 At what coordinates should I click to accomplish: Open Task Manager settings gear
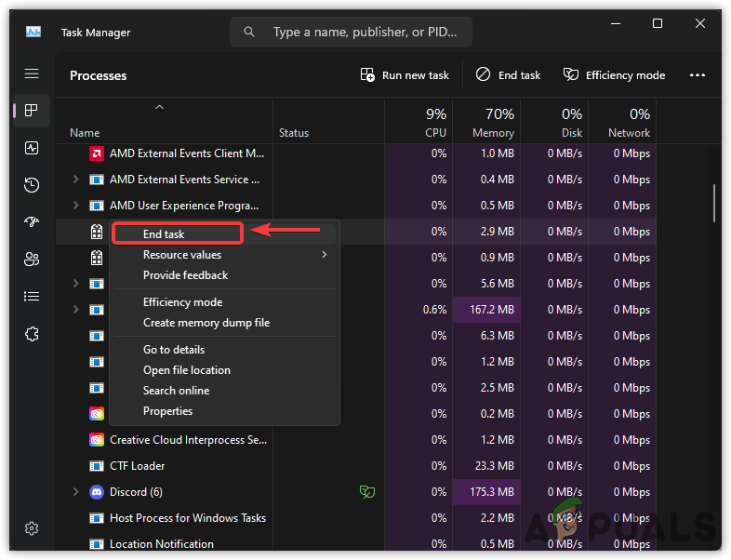32,528
